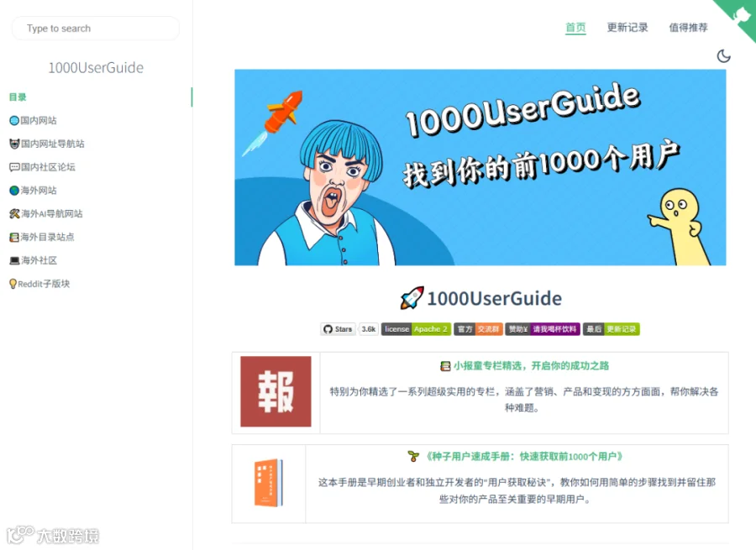The height and width of the screenshot is (550, 756).
Task: Click the lightbulb icon beside Reddit子版块
Action: pos(13,284)
